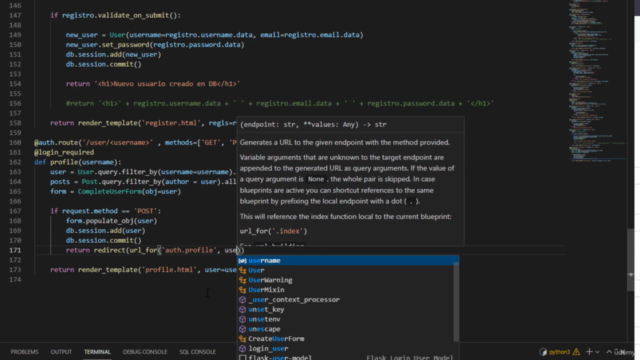
Task: Click 'db.session.commit()' on line 170
Action: pyautogui.click(x=104, y=240)
